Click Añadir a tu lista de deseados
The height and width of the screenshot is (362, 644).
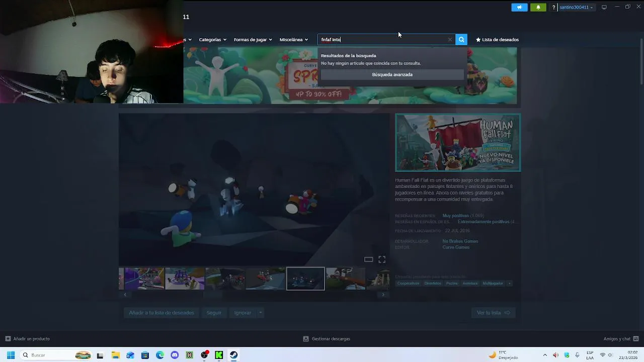(x=161, y=313)
